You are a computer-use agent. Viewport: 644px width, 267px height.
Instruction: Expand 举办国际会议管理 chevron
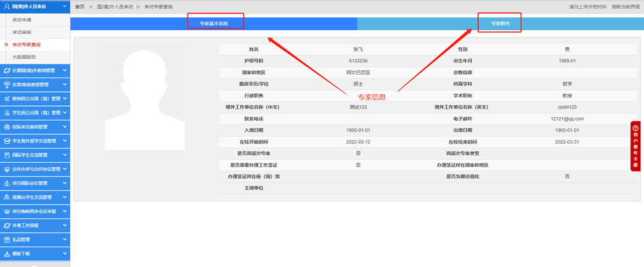coord(64,183)
